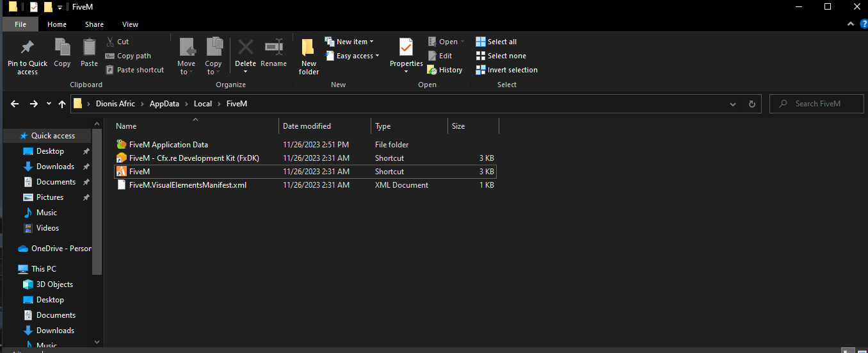This screenshot has width=868, height=353.
Task: Expand the address bar history dropdown
Action: click(x=733, y=104)
